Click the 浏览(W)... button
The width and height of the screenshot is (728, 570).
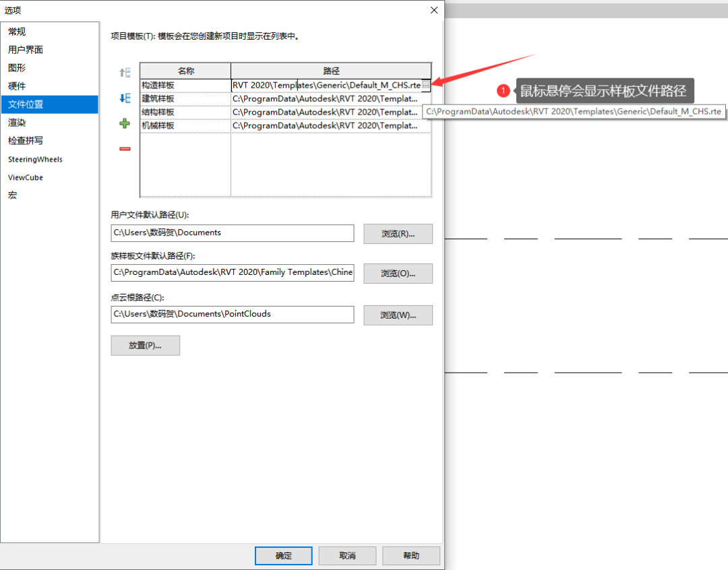pos(398,315)
